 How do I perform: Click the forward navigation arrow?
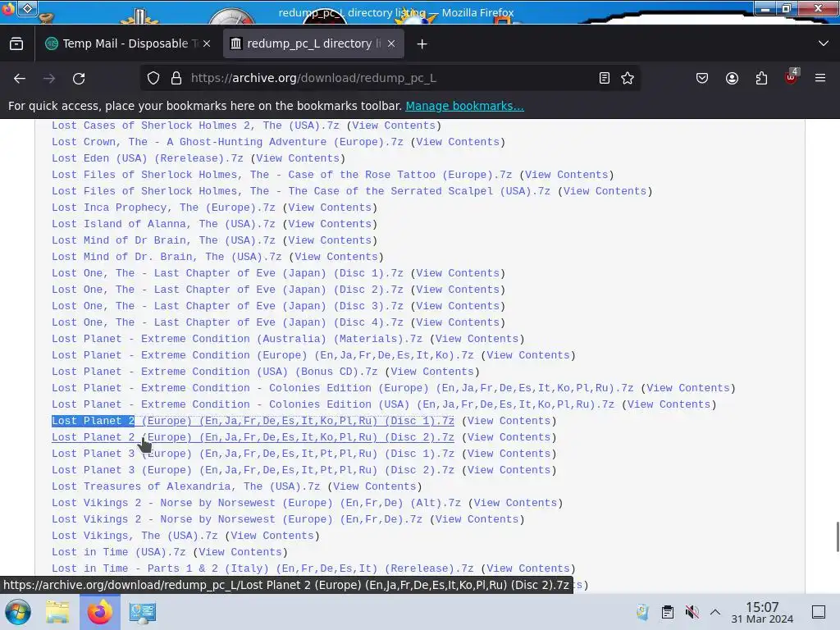pyautogui.click(x=49, y=78)
